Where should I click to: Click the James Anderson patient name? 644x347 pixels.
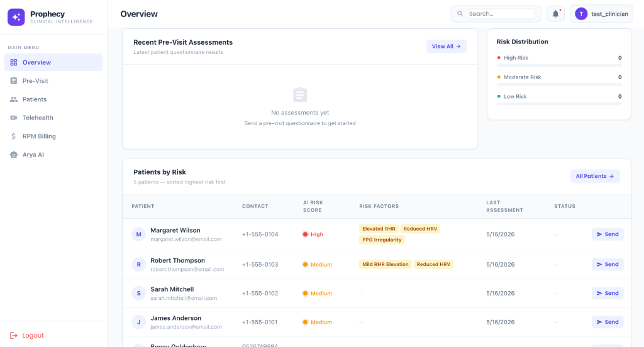click(176, 318)
